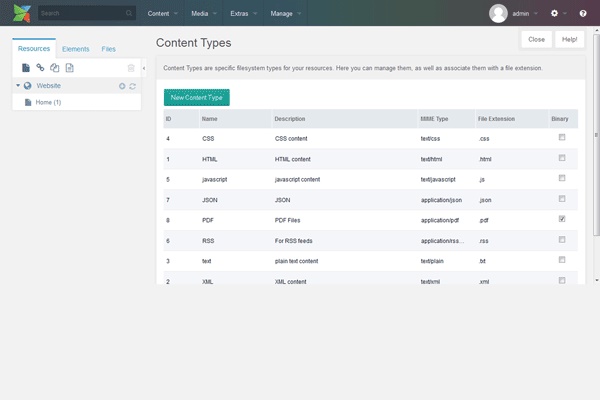Click the 'application/json' MIME type cell
Screen dimensions: 600x400
[441, 200]
